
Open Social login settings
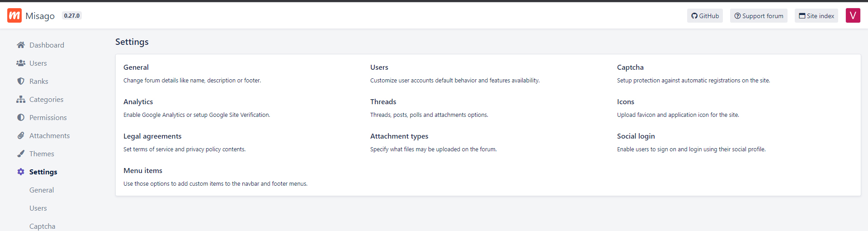(636, 136)
